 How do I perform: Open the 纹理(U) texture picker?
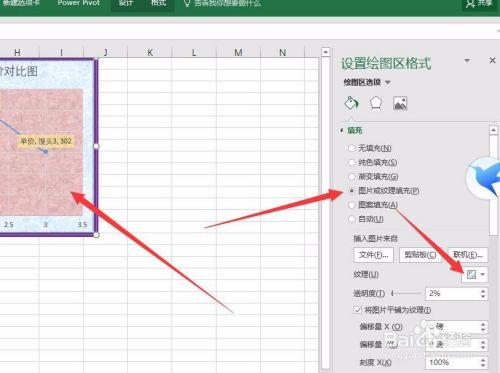point(475,274)
